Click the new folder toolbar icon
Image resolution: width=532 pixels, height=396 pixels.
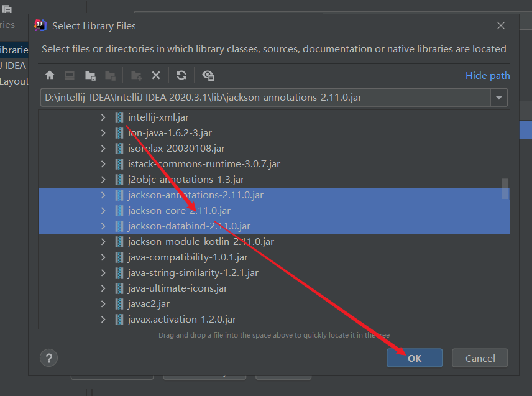137,75
